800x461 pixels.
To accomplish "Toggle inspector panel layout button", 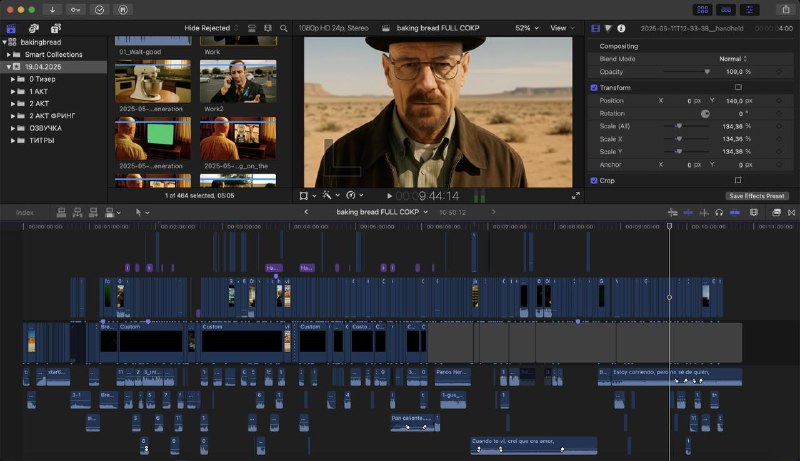I will click(749, 10).
